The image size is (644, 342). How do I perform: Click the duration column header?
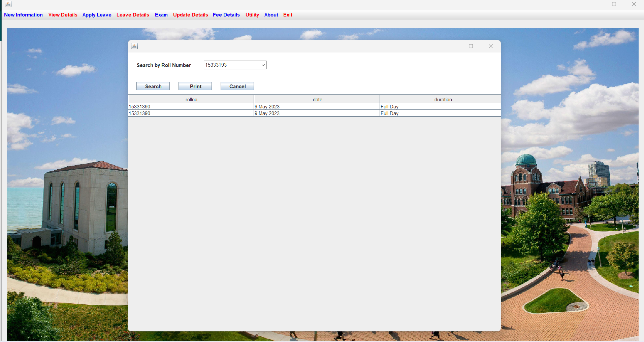point(443,99)
